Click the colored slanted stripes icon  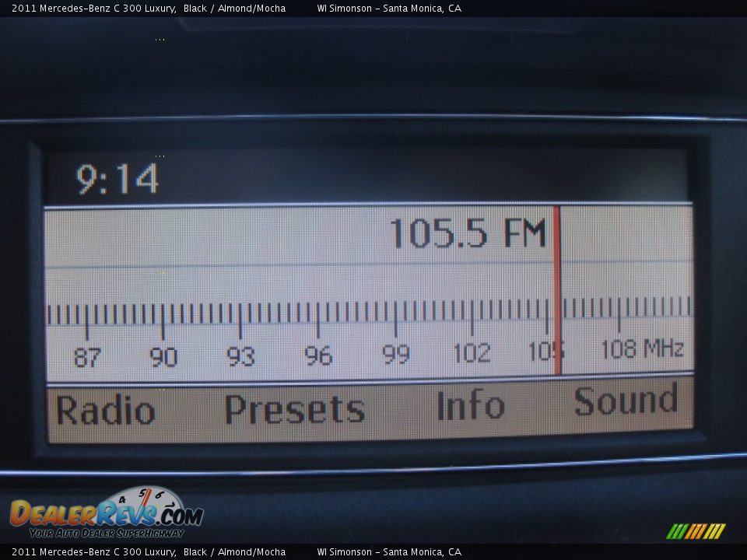[696, 531]
